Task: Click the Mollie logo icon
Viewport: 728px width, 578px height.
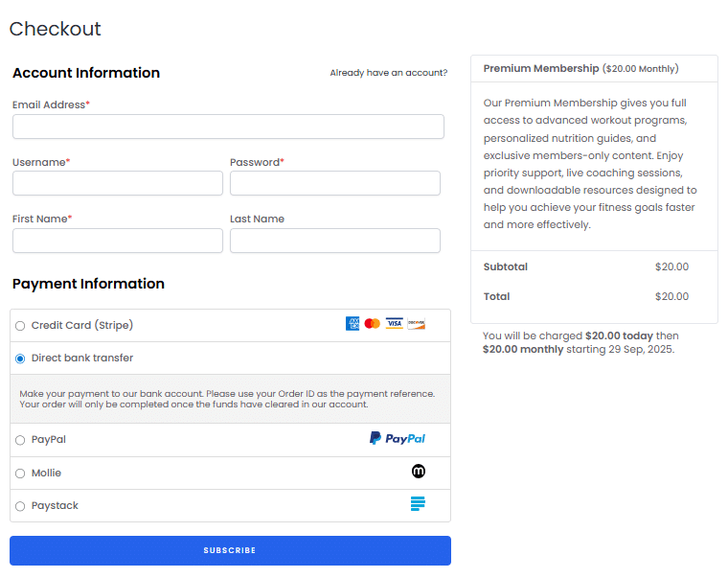Action: [418, 472]
